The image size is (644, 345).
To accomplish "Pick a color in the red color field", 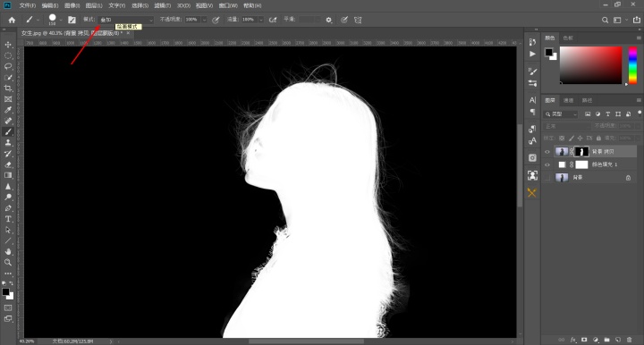I will (590, 65).
